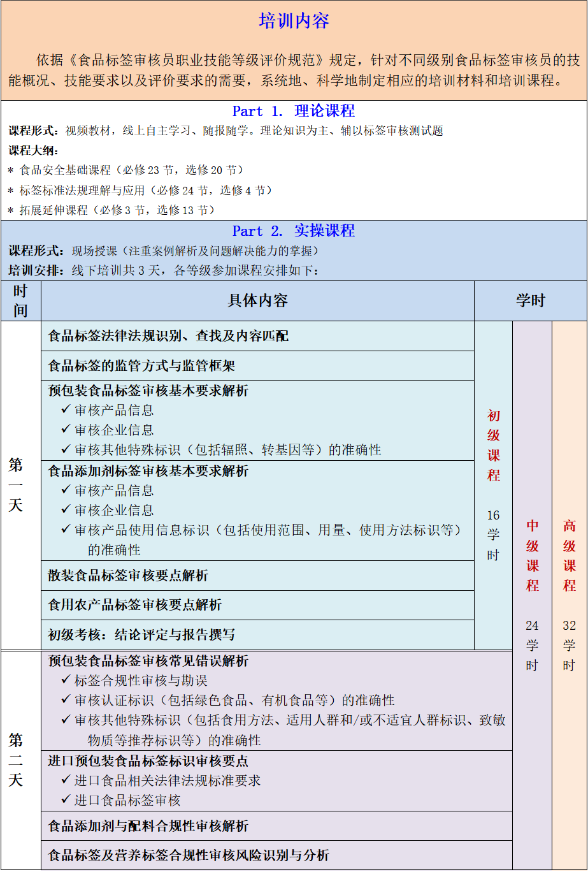Click the checkmark beside 进口食品标签审核
The width and height of the screenshot is (588, 872).
point(66,799)
